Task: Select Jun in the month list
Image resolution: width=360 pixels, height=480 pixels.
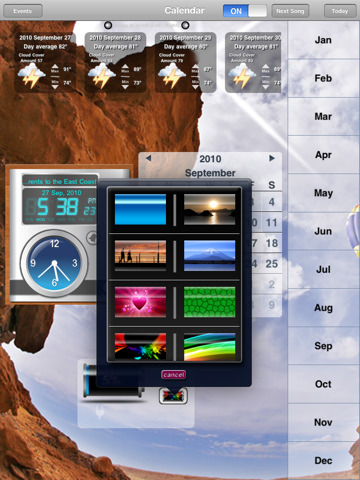Action: click(x=323, y=231)
